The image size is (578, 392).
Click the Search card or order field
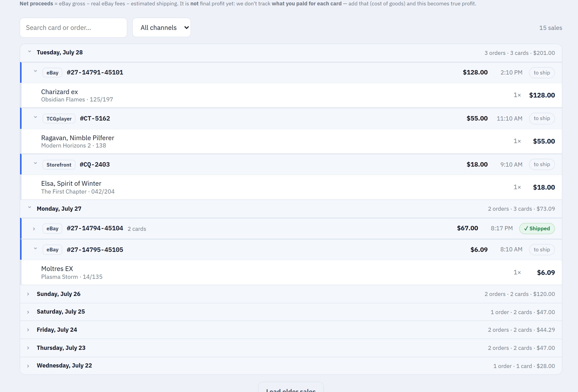click(73, 28)
